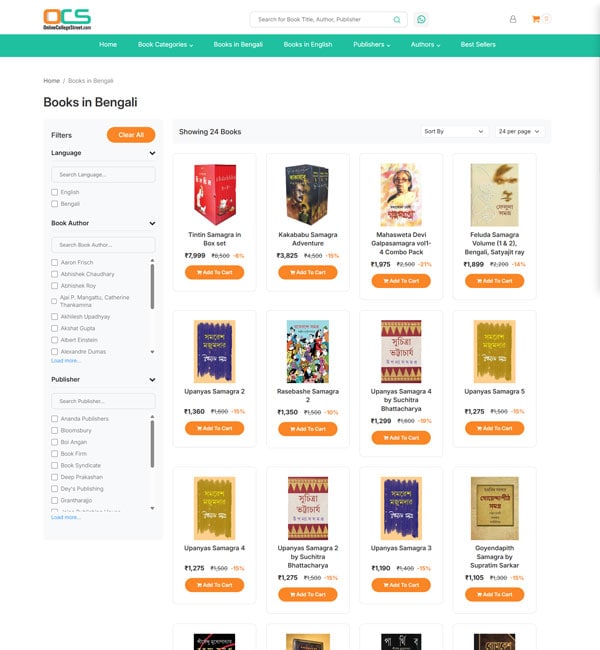Open the user account icon
This screenshot has width=600, height=650.
click(x=513, y=19)
